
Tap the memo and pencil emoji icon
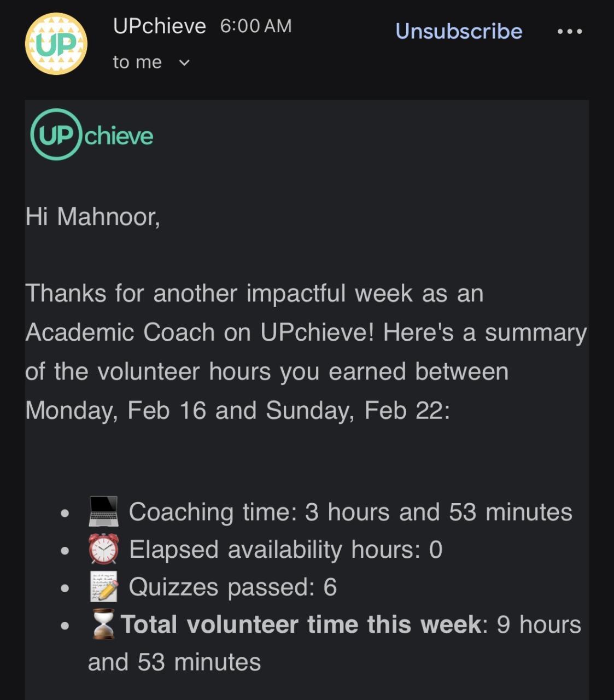point(103,587)
